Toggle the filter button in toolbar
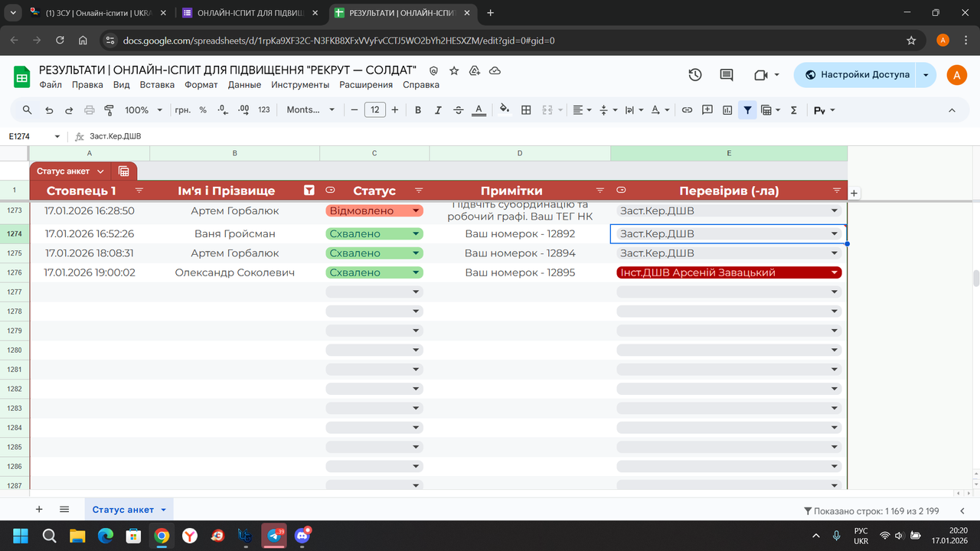980x551 pixels. tap(747, 110)
